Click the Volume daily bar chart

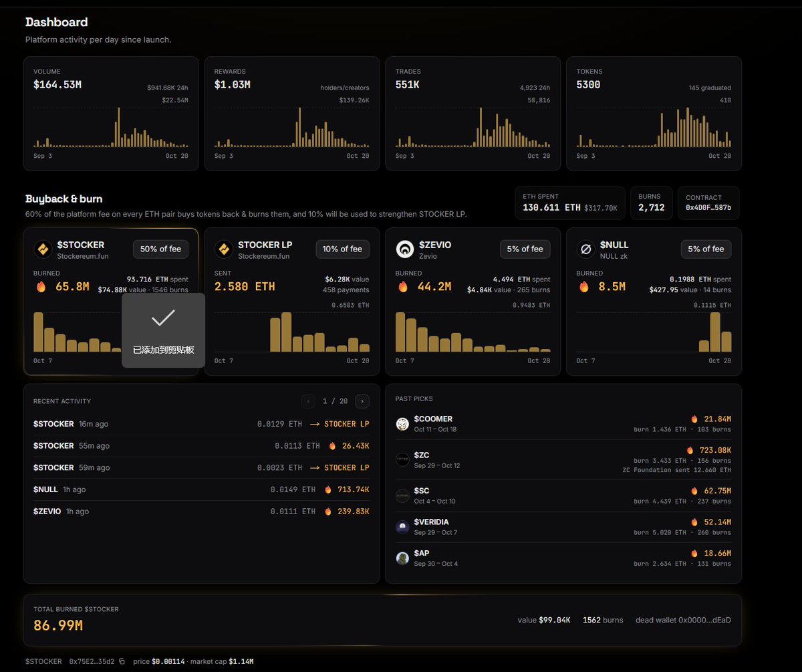(x=111, y=127)
